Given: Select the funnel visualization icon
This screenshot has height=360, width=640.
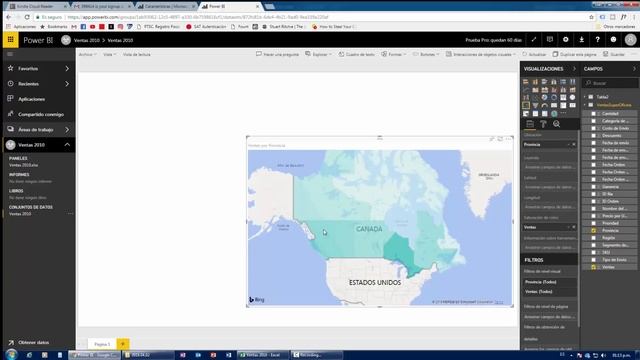Looking at the screenshot, I should (x=535, y=105).
